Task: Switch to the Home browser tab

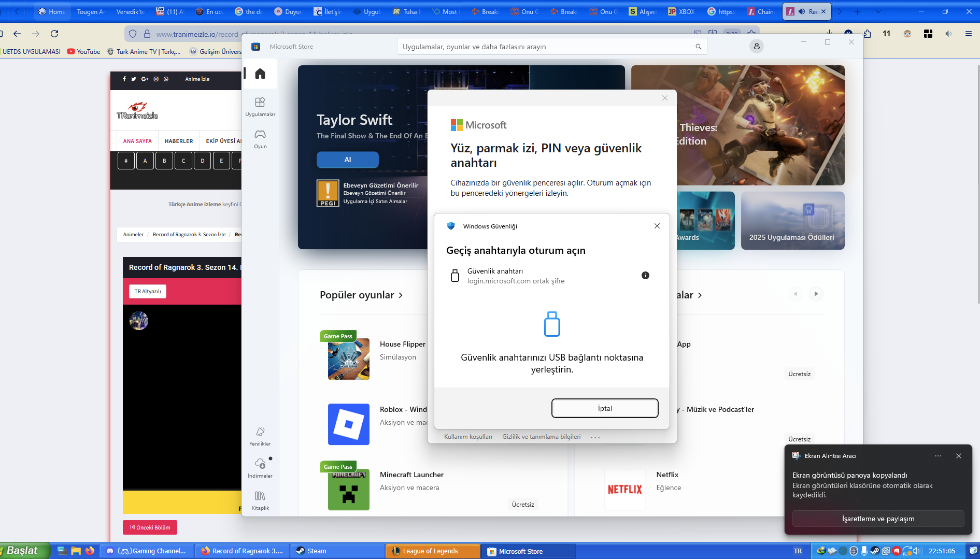Action: pos(52,11)
